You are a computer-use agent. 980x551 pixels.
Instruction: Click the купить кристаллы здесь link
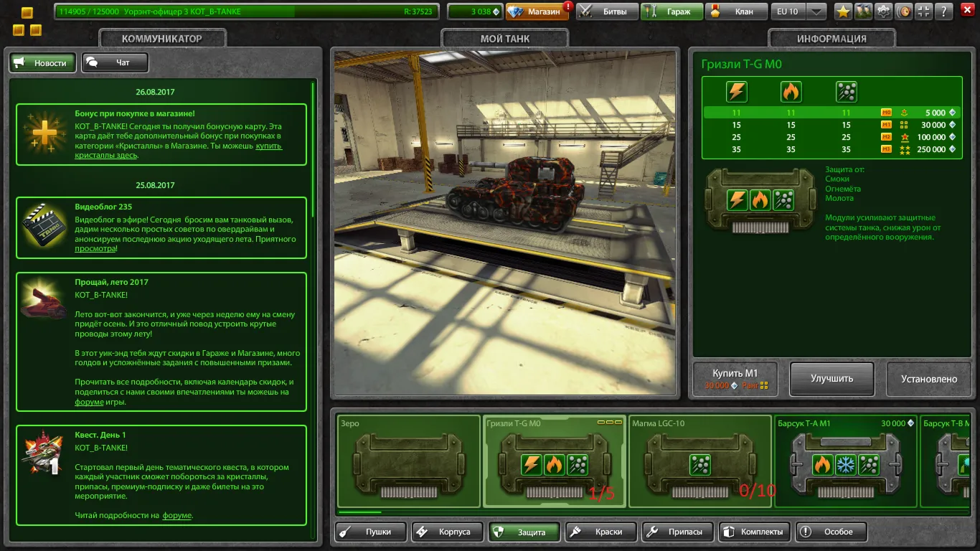point(179,151)
